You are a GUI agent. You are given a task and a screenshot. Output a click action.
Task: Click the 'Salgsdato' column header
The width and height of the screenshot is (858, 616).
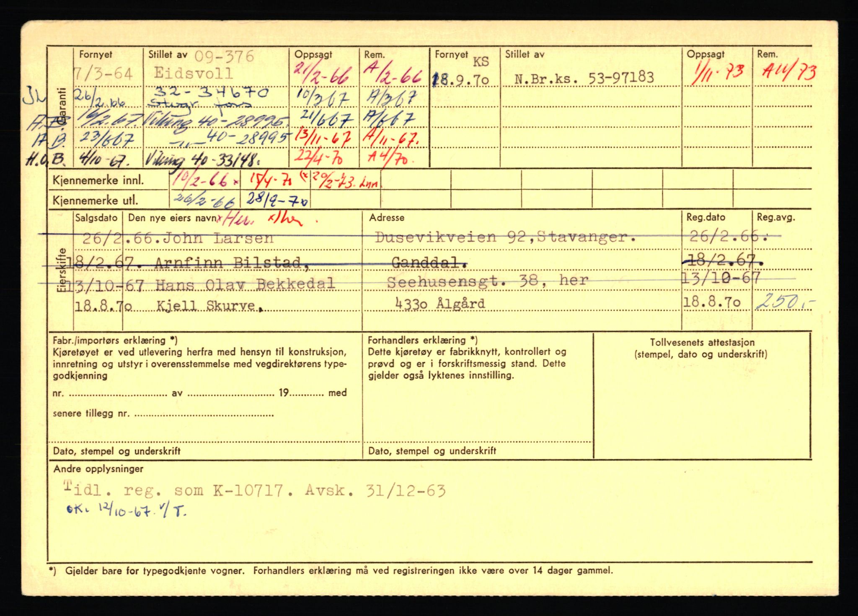point(97,218)
